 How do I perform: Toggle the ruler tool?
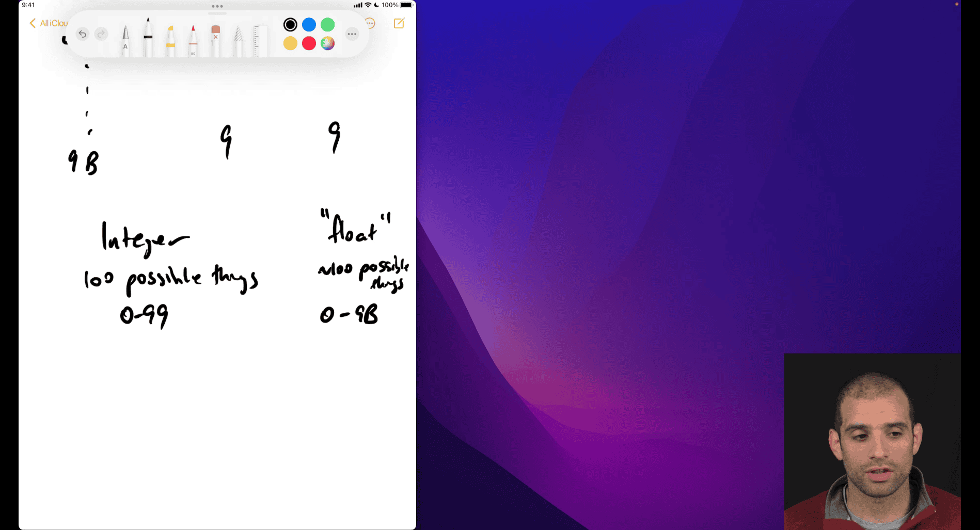pyautogui.click(x=260, y=40)
